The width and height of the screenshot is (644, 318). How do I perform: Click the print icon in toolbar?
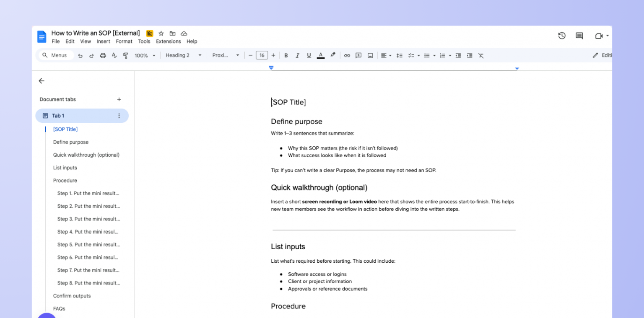click(x=103, y=55)
